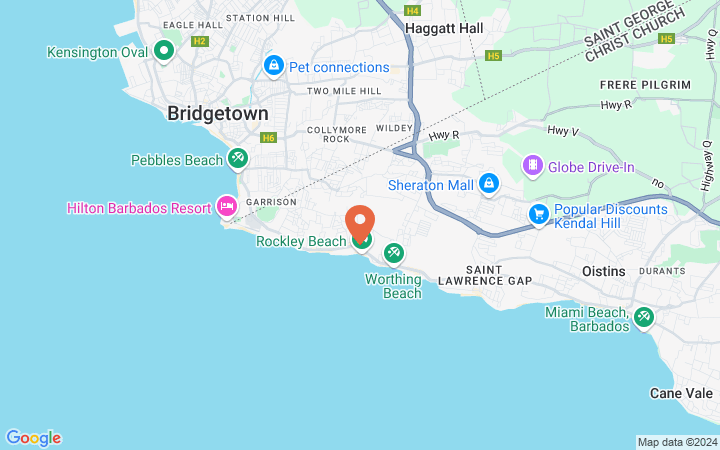
Task: Open the Hilton Barbados Resort hotel icon
Action: [x=227, y=207]
